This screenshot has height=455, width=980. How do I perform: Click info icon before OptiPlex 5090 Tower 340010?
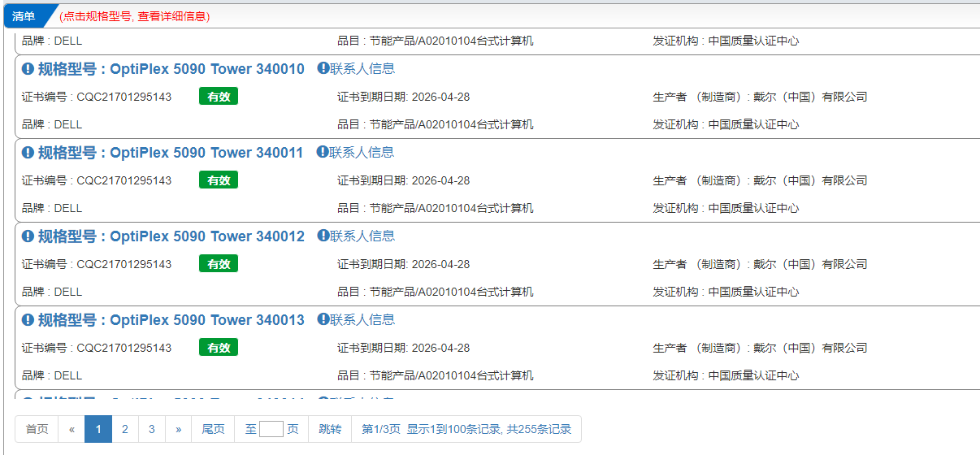28,70
